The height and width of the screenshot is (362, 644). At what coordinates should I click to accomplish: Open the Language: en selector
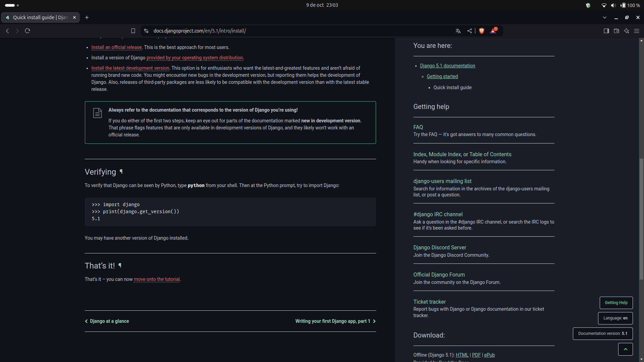[x=615, y=318]
